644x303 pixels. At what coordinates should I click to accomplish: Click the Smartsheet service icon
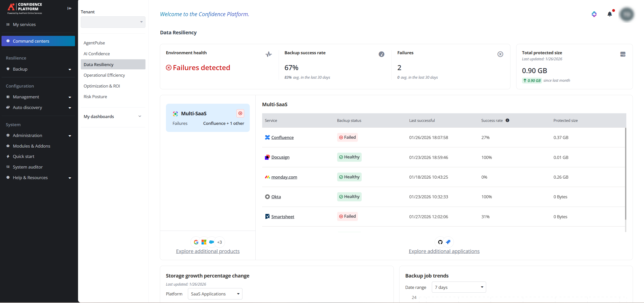(267, 216)
